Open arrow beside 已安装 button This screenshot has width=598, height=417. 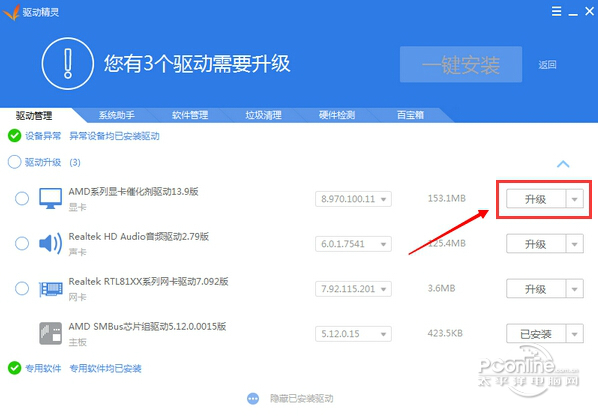tap(574, 334)
